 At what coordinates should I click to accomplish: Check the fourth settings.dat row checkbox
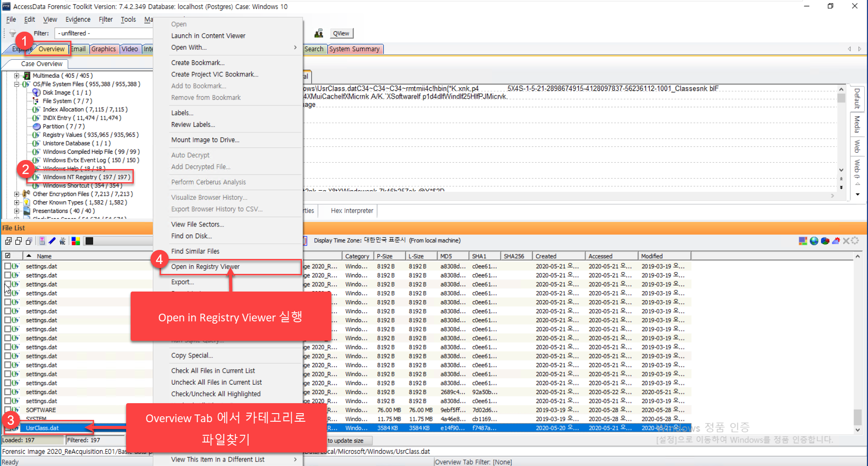coord(7,293)
